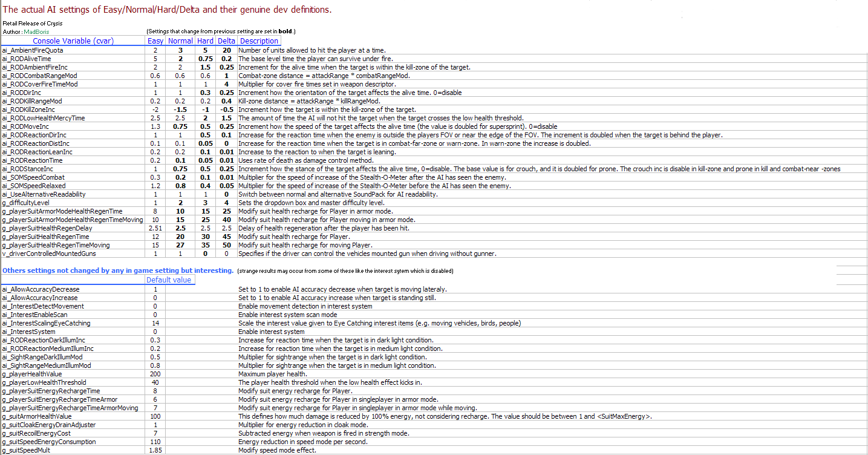Click the g_playerLowHealthThreshold cell
The image size is (868, 455).
click(73, 382)
